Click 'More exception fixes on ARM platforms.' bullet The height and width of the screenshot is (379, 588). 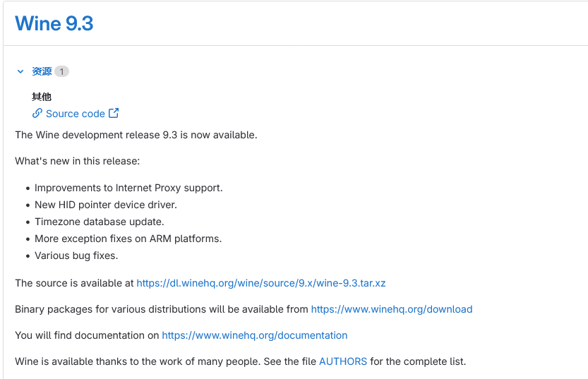tap(128, 239)
